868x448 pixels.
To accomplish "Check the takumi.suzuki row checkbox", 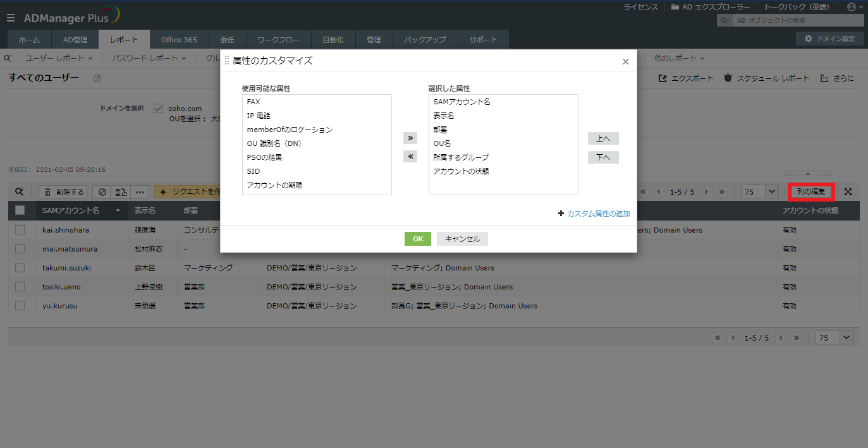I will click(20, 268).
